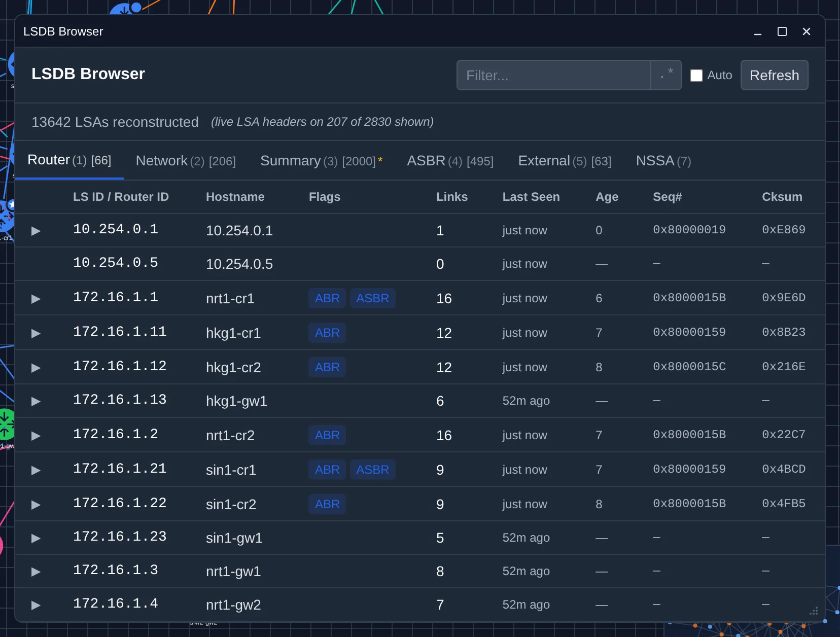
Task: Grab the window resize grip corner
Action: 814,611
